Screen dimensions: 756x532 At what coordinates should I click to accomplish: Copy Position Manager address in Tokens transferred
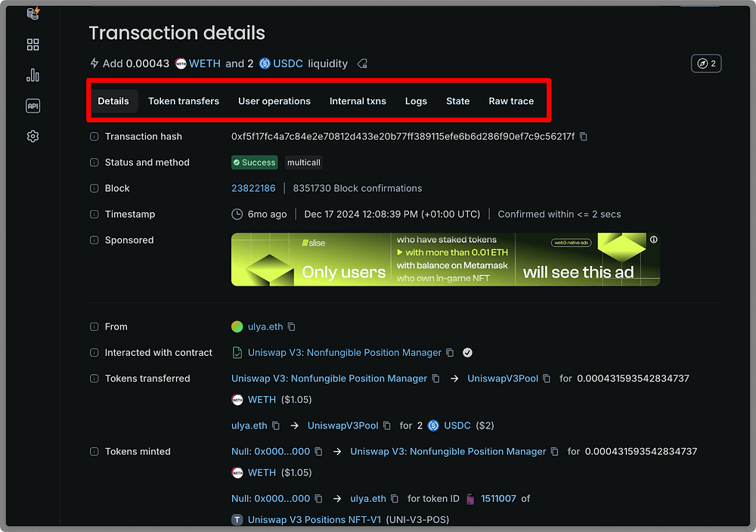point(436,379)
